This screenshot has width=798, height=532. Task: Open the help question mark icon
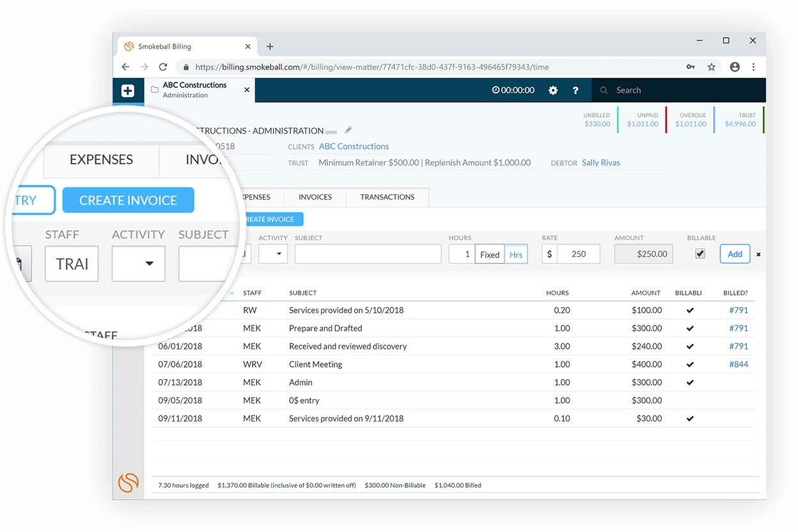click(x=575, y=90)
